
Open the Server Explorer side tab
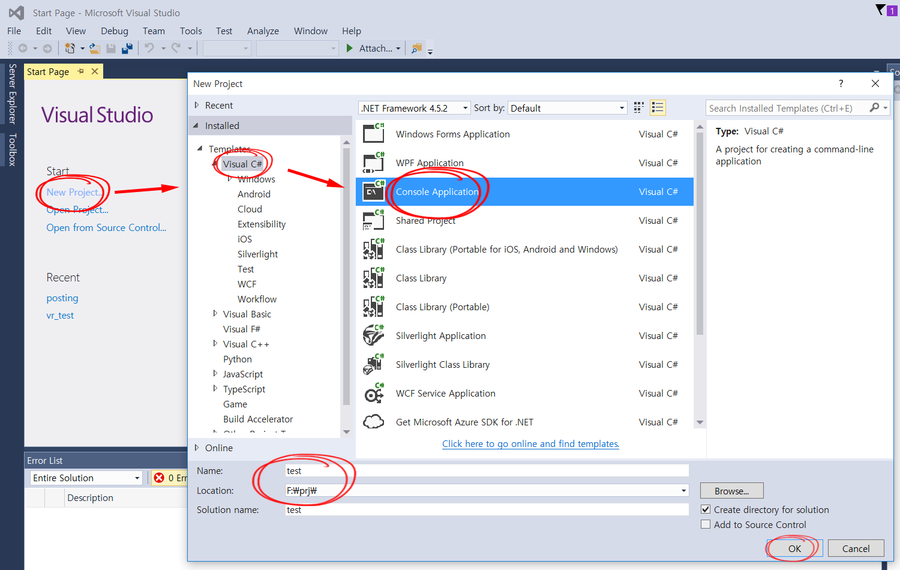click(x=12, y=94)
